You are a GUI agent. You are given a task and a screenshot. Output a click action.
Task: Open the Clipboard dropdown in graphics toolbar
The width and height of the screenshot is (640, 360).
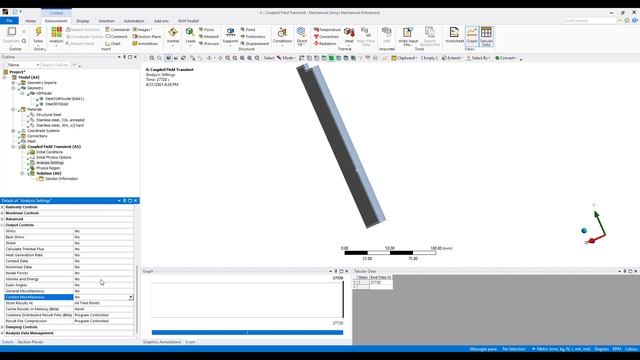click(404, 58)
